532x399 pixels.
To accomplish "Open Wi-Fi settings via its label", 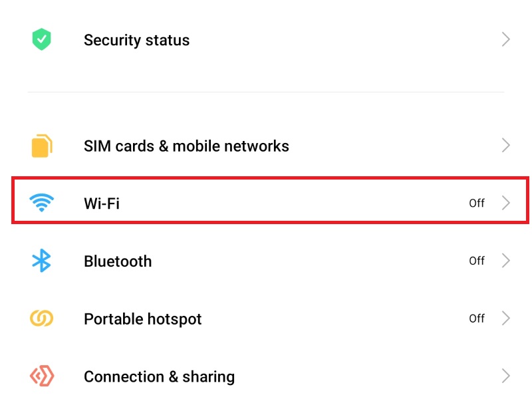I will (x=102, y=203).
